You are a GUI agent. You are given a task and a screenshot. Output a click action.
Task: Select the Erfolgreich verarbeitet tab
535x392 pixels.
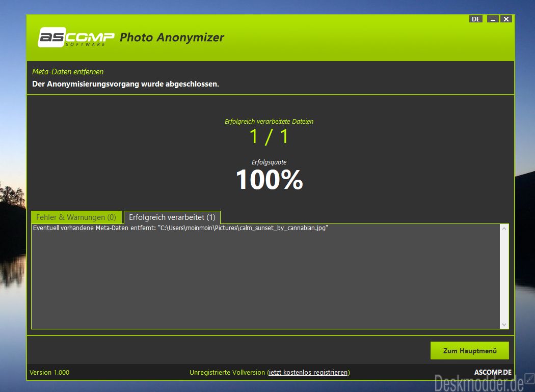point(172,217)
